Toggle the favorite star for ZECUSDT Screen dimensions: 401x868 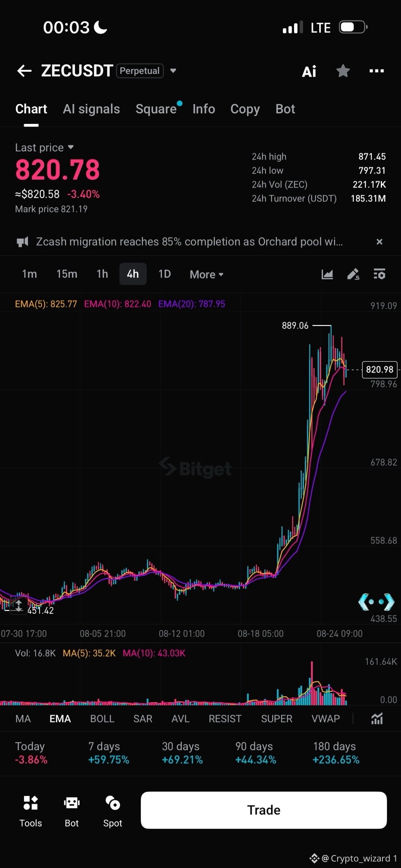click(x=343, y=70)
